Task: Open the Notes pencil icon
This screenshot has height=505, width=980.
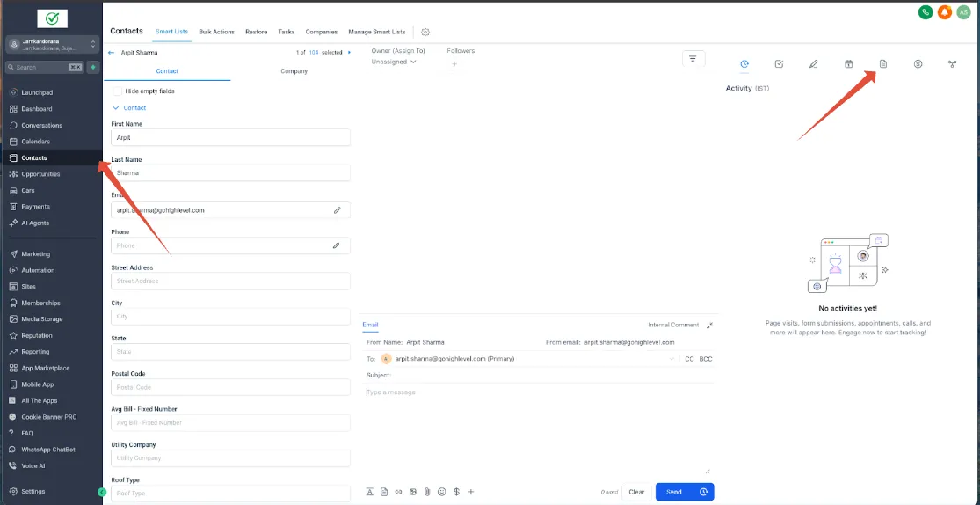Action: click(x=813, y=64)
